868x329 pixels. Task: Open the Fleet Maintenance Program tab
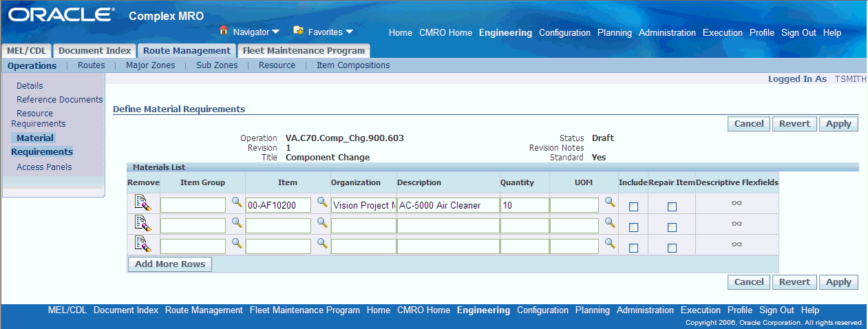click(x=304, y=50)
